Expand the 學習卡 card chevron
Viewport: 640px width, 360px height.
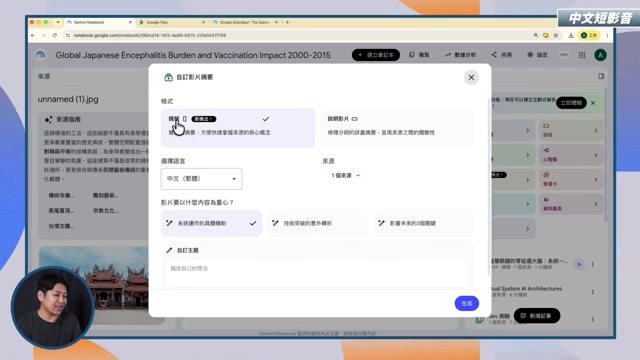point(596,180)
